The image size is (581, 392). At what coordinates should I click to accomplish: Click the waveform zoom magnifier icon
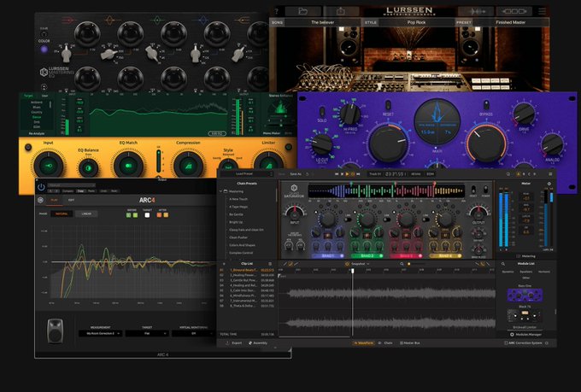coord(402,264)
